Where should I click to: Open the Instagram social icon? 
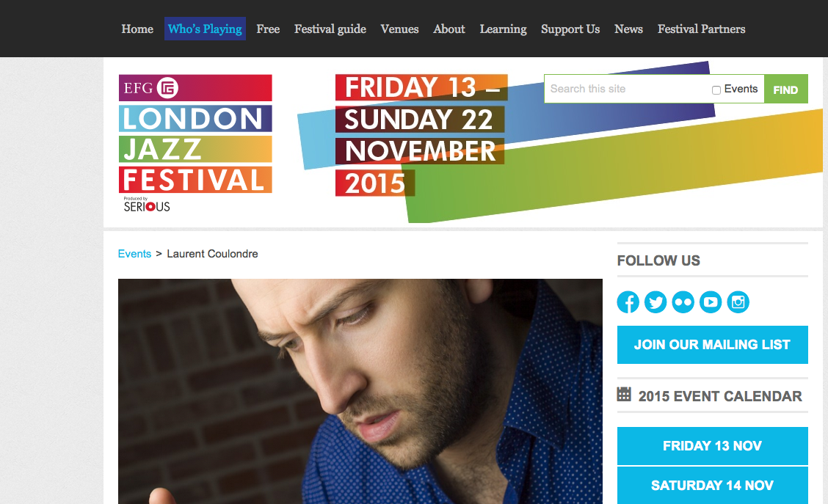click(x=738, y=302)
